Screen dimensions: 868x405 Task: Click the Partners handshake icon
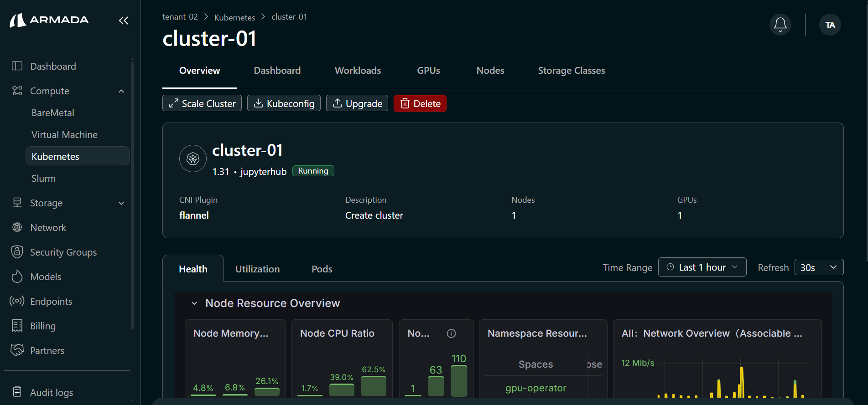click(17, 350)
